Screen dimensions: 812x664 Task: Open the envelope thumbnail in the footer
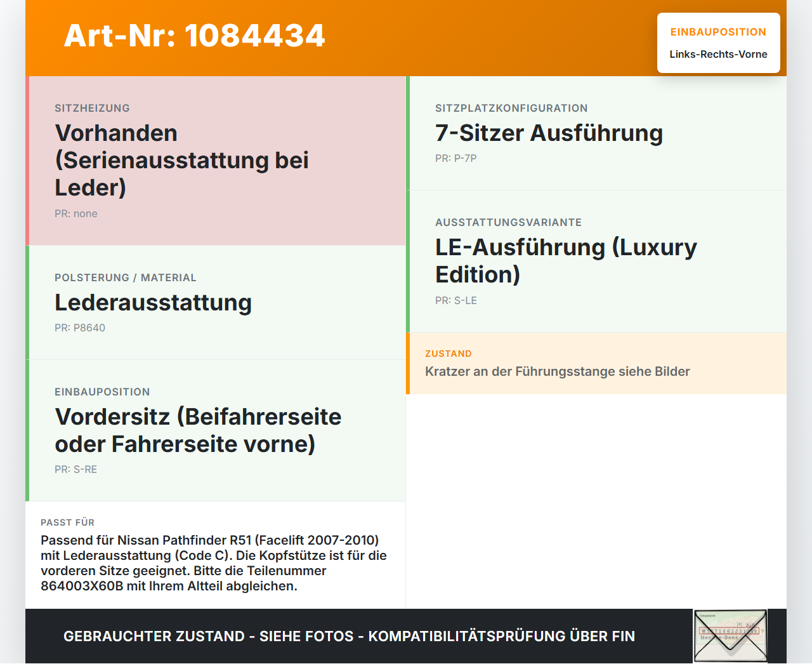click(x=730, y=636)
